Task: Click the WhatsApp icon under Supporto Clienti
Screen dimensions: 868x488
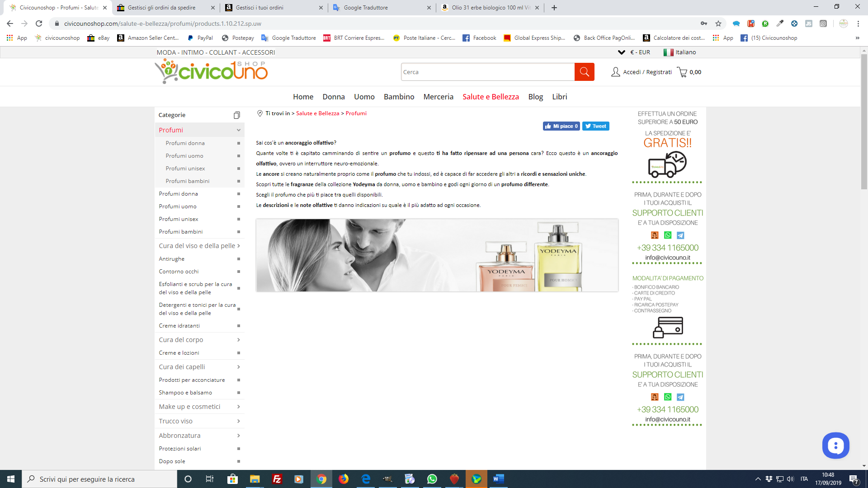Action: point(668,235)
